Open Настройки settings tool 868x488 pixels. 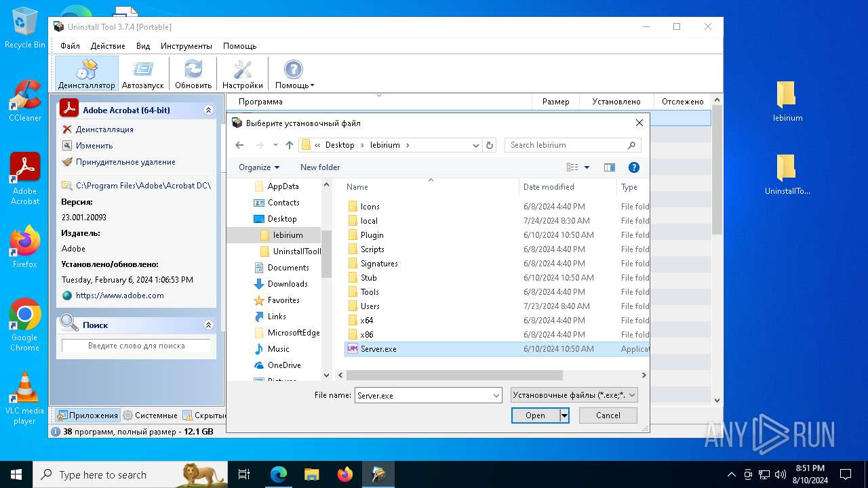click(x=242, y=74)
